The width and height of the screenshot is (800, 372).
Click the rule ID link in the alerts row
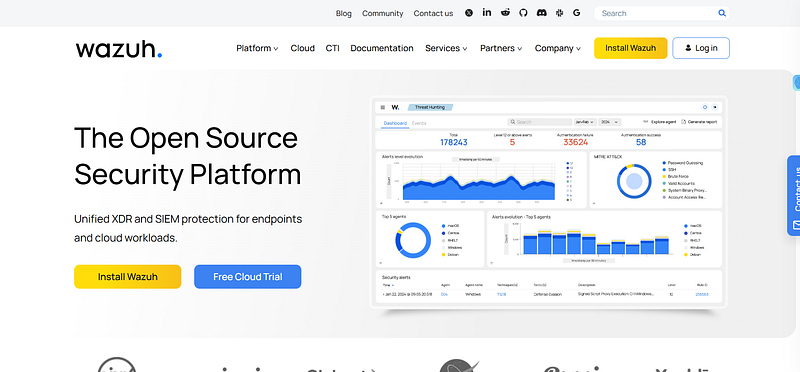[x=702, y=294]
